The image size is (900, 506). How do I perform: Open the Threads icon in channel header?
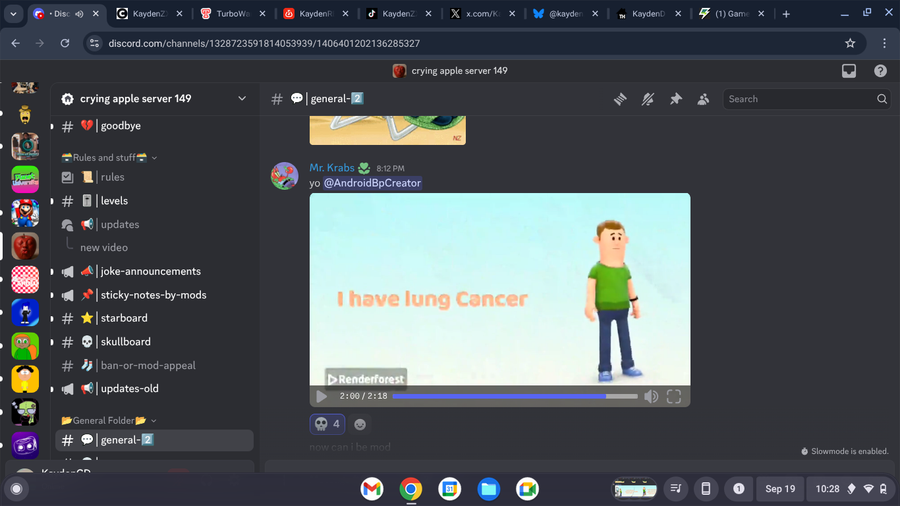620,99
